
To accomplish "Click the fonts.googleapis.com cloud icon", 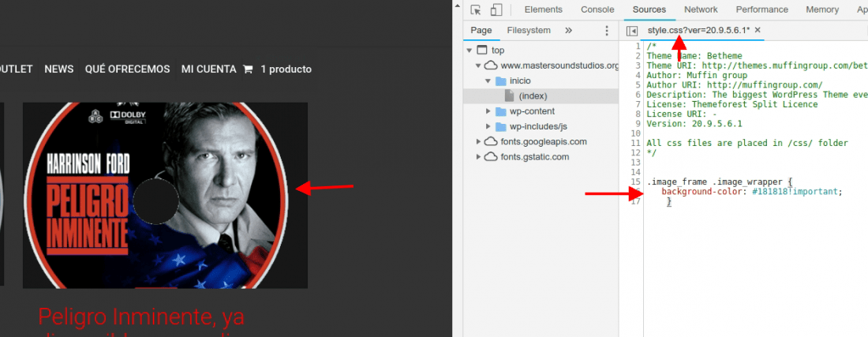I will (491, 141).
